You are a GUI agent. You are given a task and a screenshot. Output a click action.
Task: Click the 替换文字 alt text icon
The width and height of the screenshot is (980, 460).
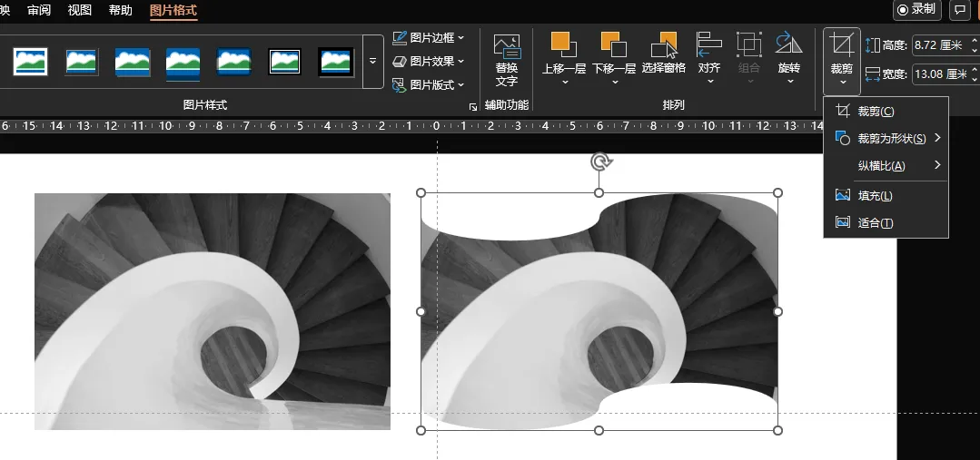coord(507,47)
